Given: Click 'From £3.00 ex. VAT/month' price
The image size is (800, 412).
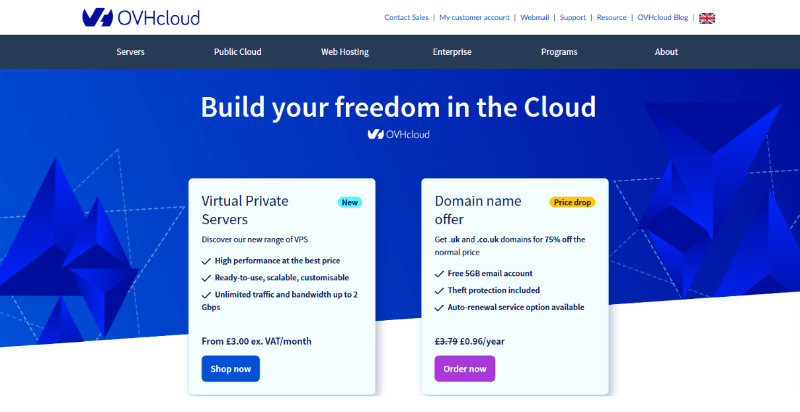Looking at the screenshot, I should 257,341.
